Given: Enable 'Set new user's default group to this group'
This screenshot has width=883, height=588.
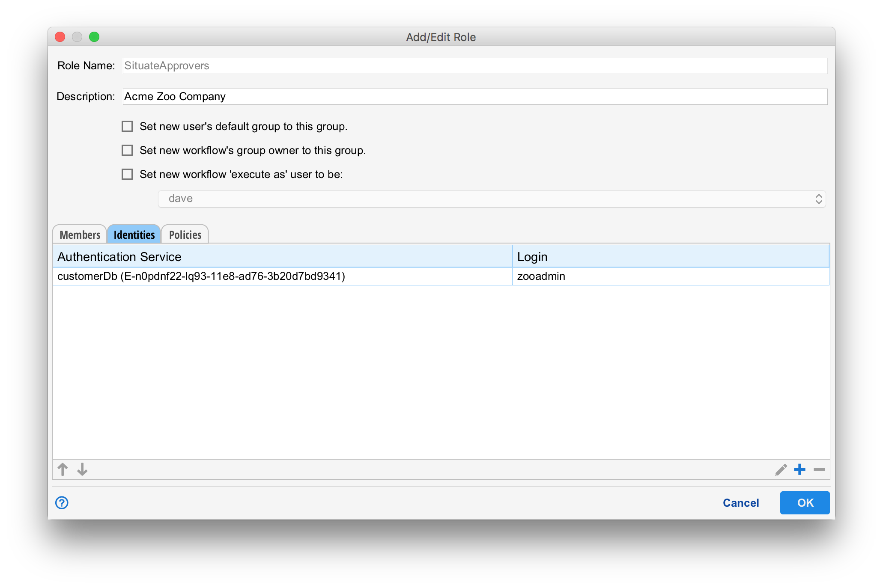Looking at the screenshot, I should point(127,126).
